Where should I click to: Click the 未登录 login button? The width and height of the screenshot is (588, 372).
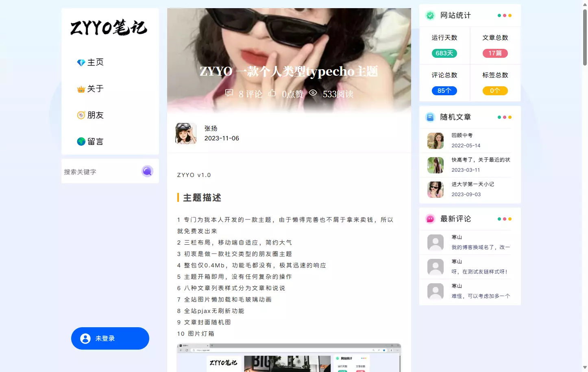tap(110, 338)
